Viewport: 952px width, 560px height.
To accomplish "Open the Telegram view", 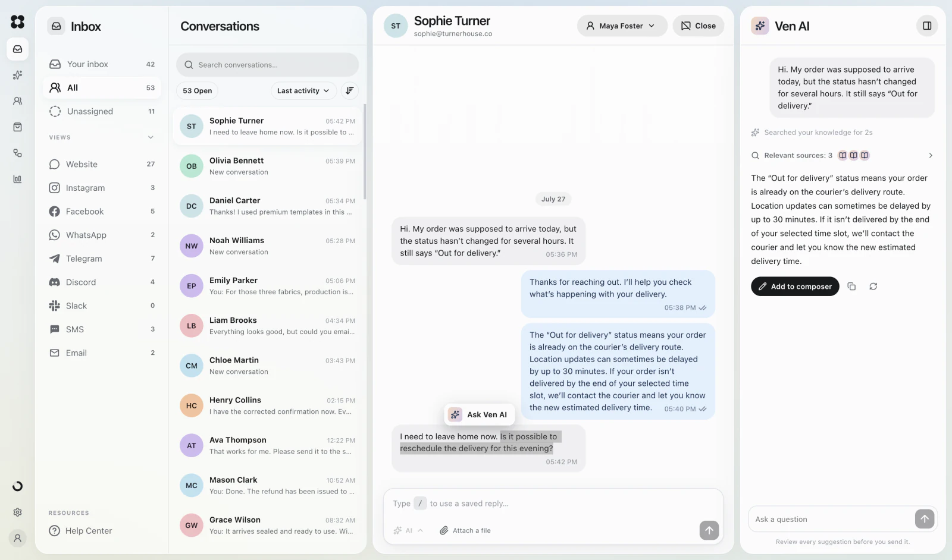I will click(102, 259).
